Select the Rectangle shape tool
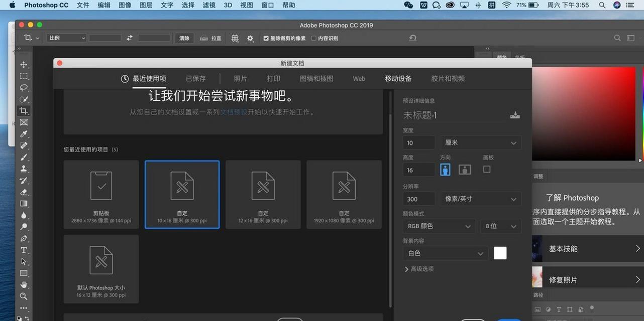 (24, 273)
